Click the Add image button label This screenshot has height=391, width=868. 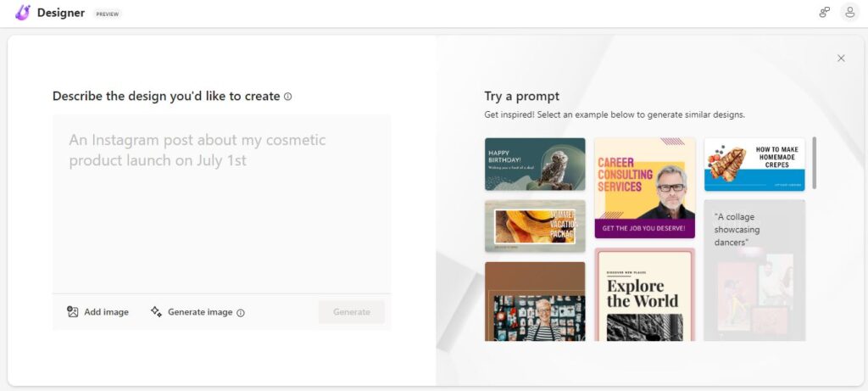click(x=106, y=312)
